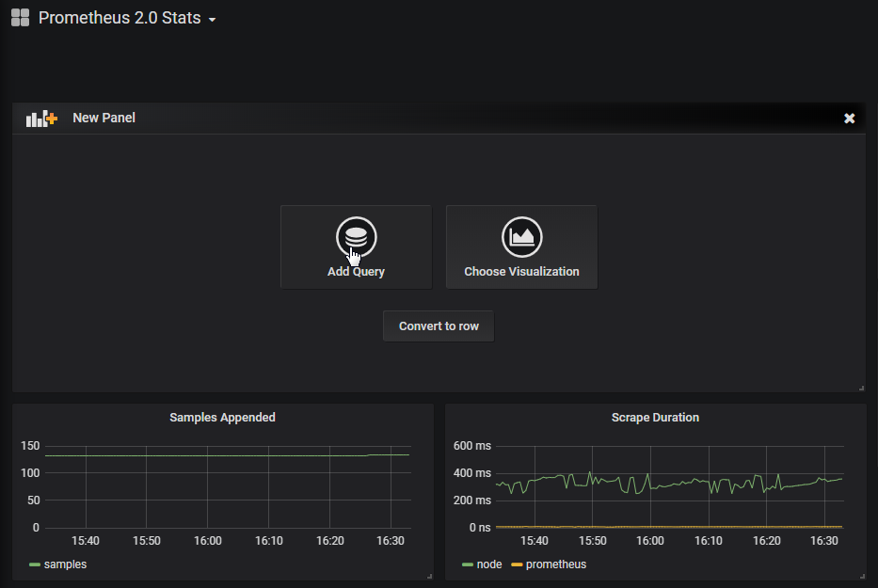Screen dimensions: 878x588
Task: Click the 150 y-axis label in Samples Appended
Action: click(30, 446)
